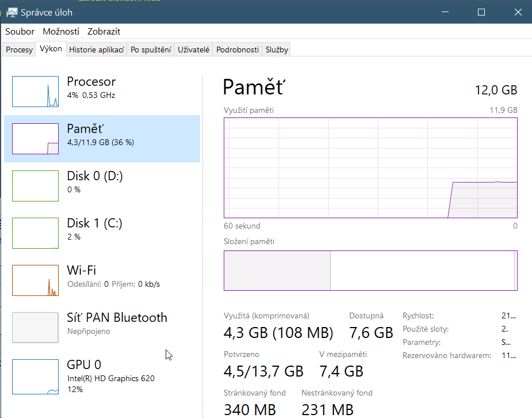Select the Procesor mini graph thumbnail
532x418 pixels.
tap(35, 92)
